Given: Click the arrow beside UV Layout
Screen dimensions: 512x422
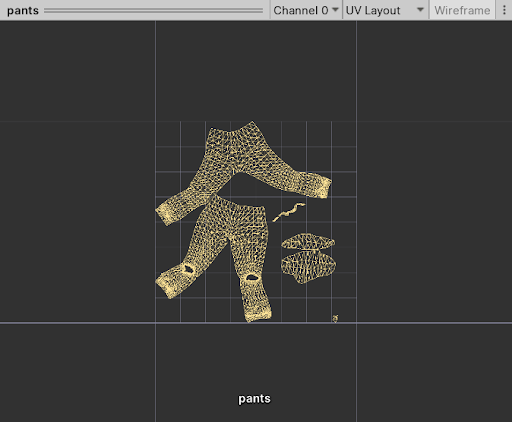Looking at the screenshot, I should point(421,10).
